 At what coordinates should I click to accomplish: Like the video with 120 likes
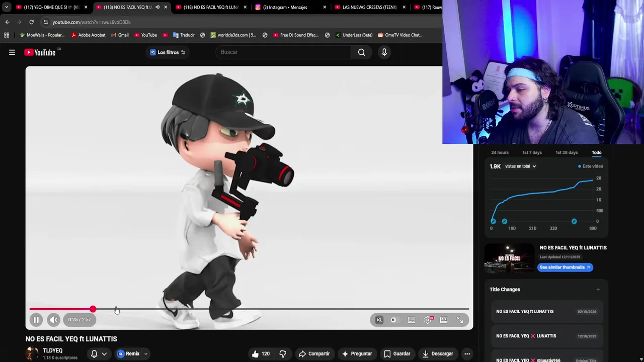pyautogui.click(x=261, y=354)
